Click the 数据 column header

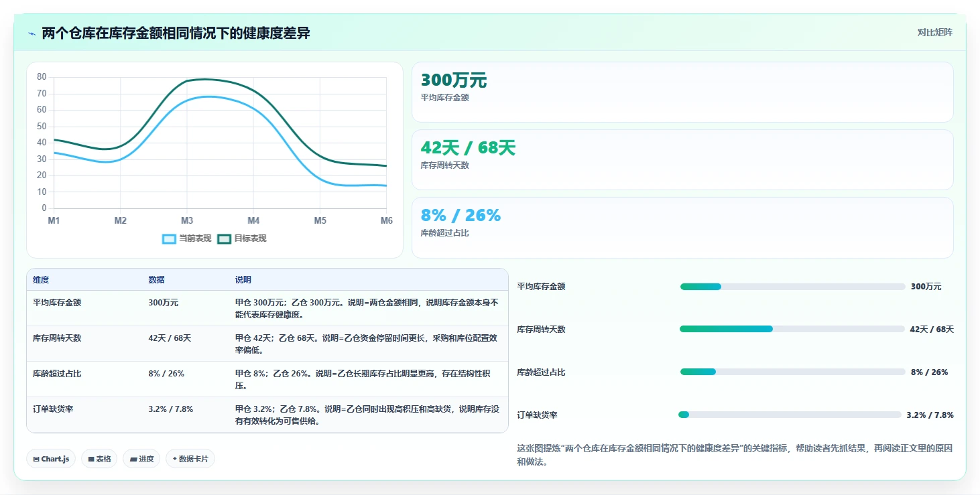click(156, 280)
